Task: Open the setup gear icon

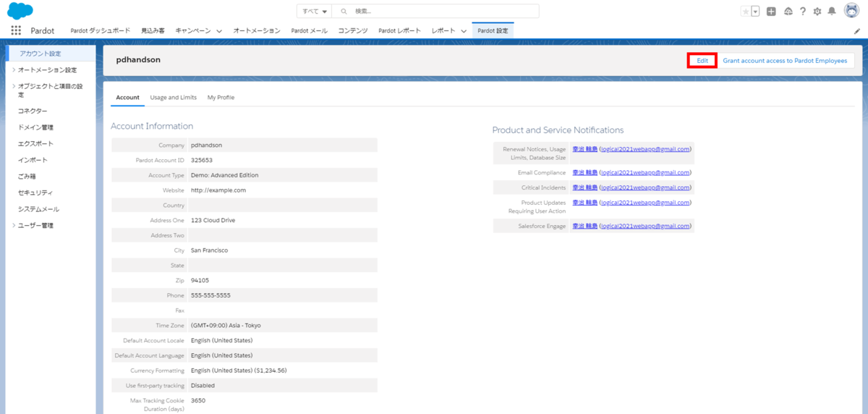Action: tap(817, 12)
